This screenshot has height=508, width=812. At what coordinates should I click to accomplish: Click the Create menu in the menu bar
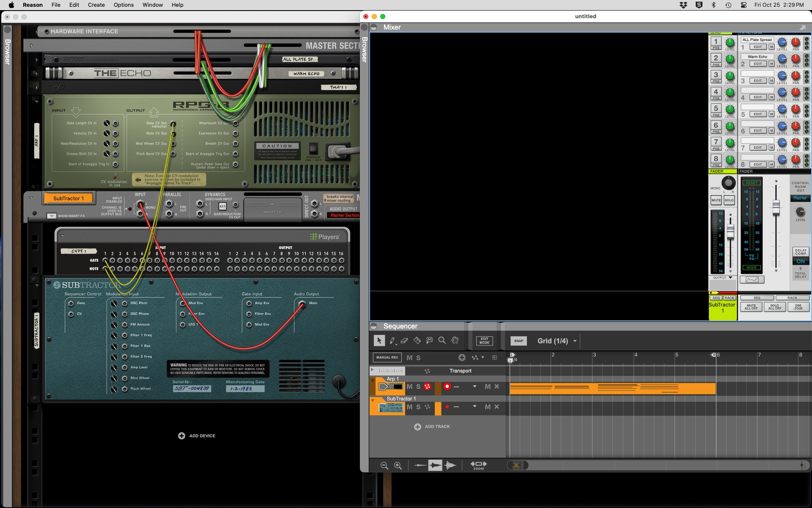(96, 5)
